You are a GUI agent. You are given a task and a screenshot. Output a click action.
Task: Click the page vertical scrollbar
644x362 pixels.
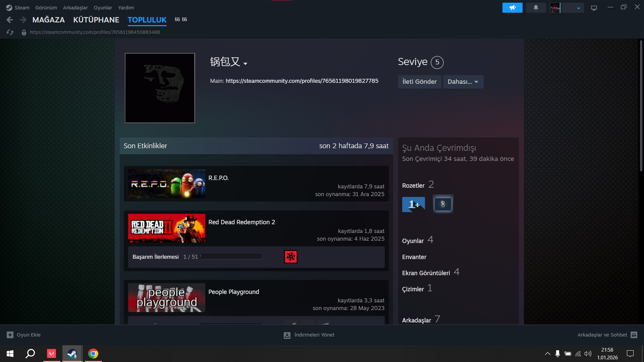click(x=641, y=106)
